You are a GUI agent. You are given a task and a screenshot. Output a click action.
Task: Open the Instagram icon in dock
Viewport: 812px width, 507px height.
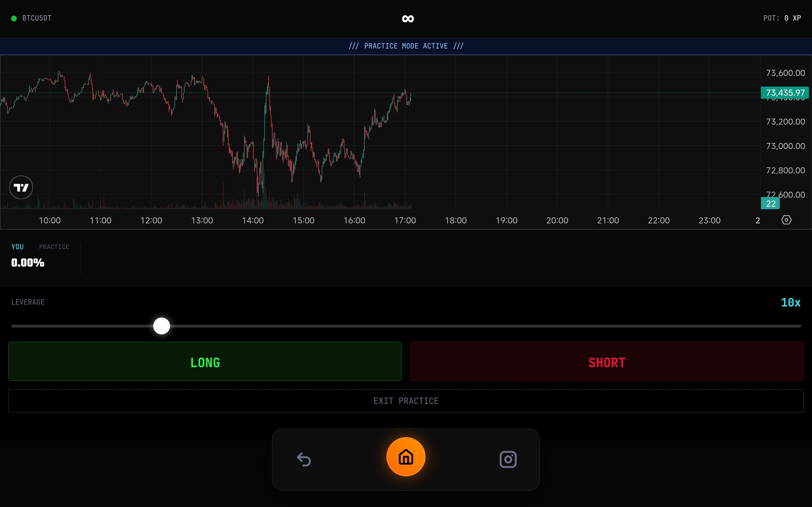508,459
